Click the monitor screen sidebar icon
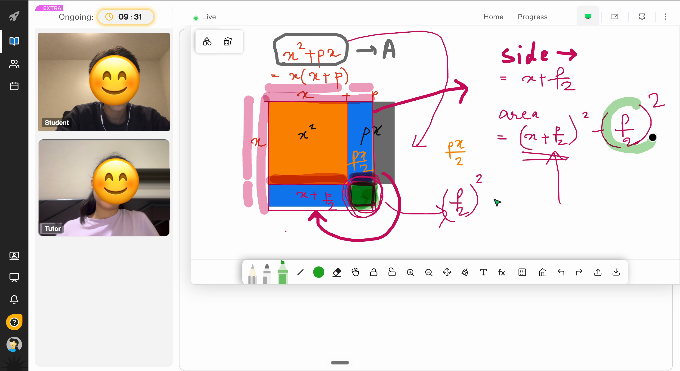Image resolution: width=680 pixels, height=371 pixels. 14,278
